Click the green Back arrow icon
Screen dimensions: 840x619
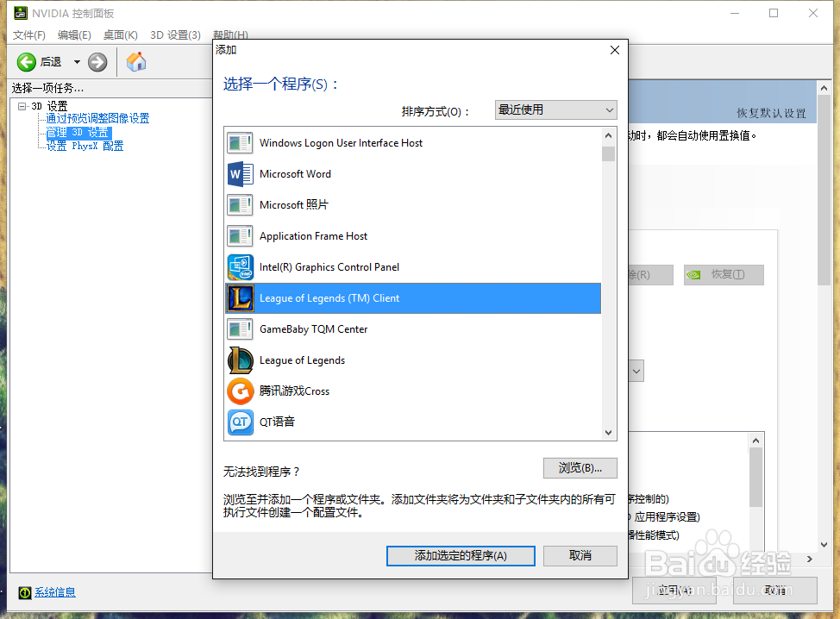pos(26,62)
